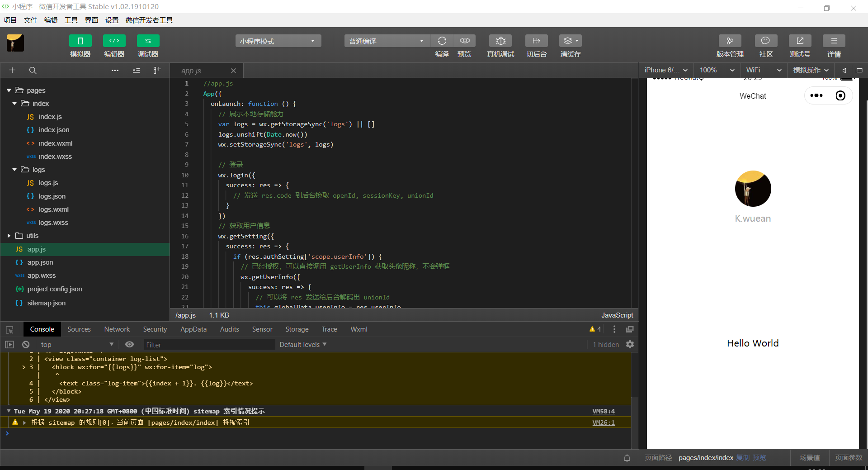This screenshot has width=868, height=470.
Task: Open index.wxml in the file tree
Action: click(55, 143)
